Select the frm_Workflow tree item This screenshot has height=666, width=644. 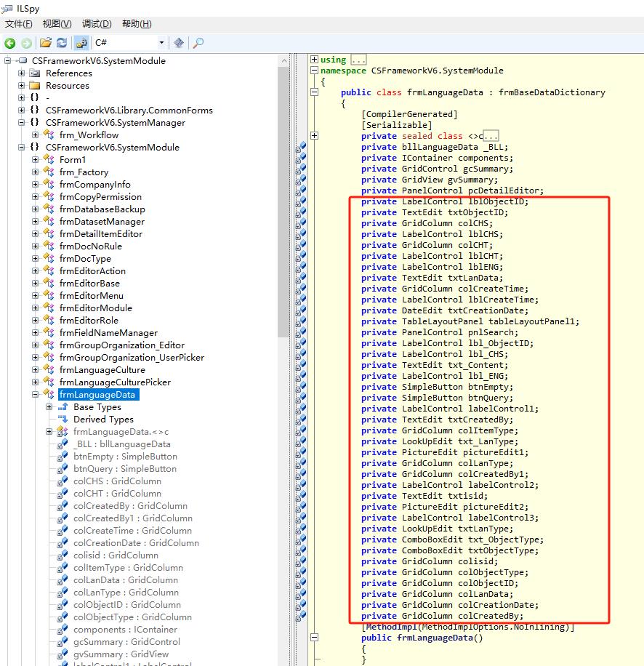click(88, 135)
